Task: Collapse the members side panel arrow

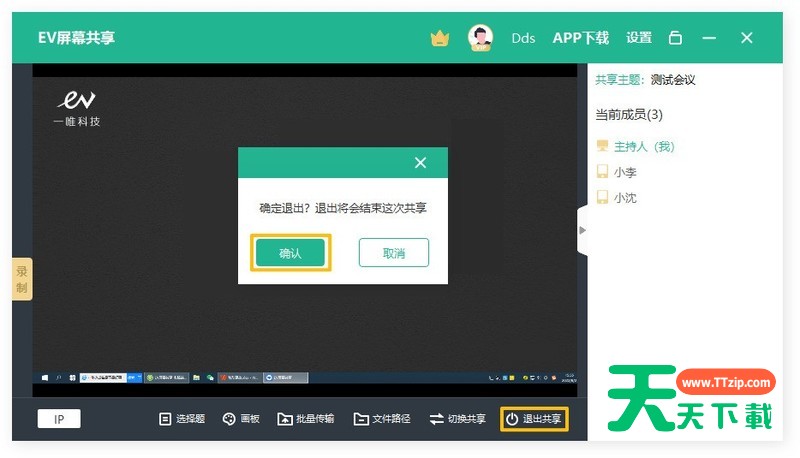Action: pos(582,230)
